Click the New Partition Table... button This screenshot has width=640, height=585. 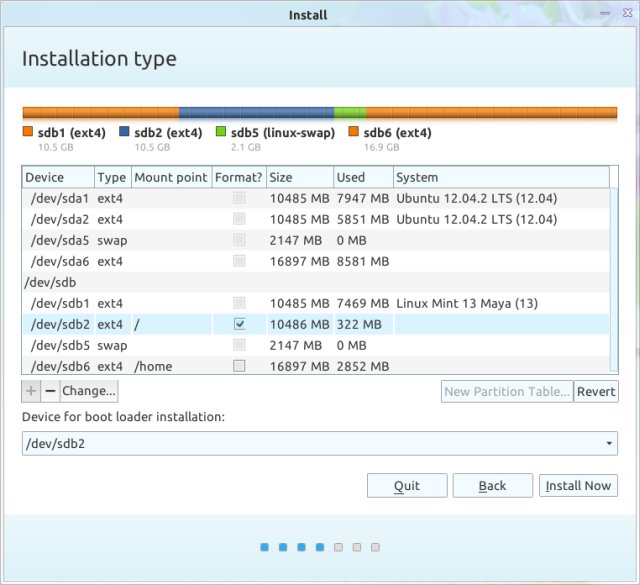(x=507, y=391)
